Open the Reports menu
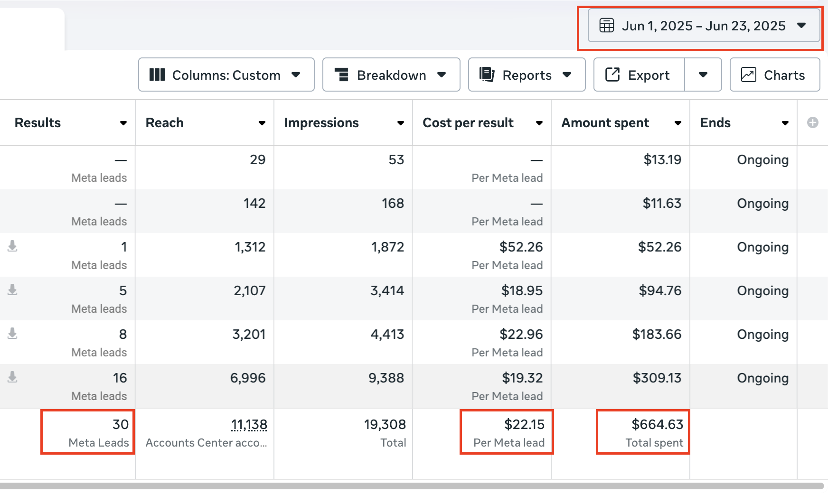Viewport: 828px width, 504px height. [x=526, y=75]
